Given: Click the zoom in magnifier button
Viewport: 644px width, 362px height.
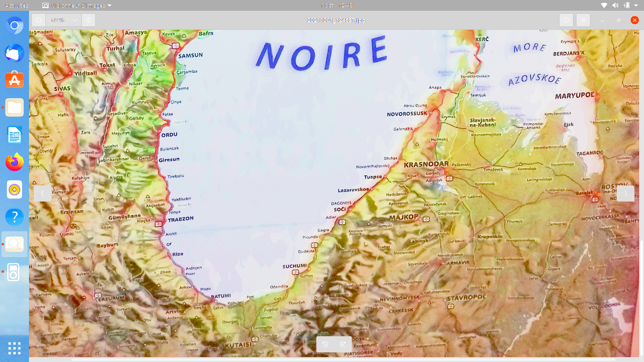Looking at the screenshot, I should coord(89,20).
